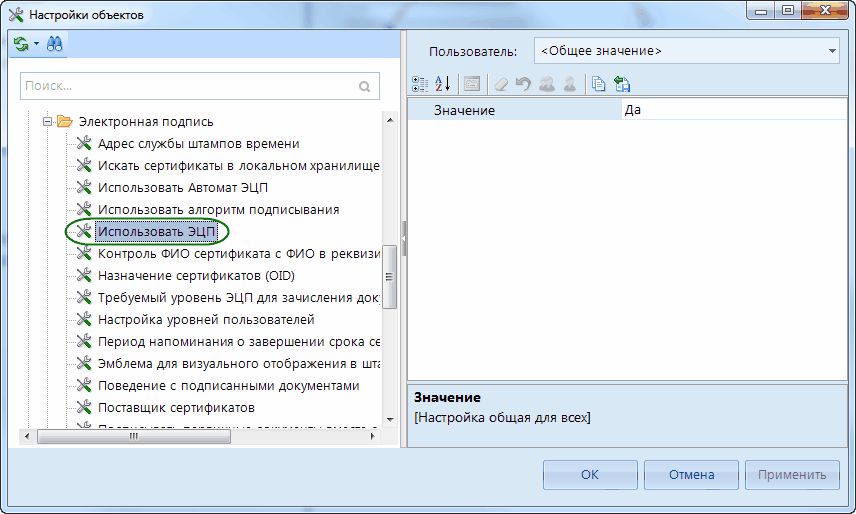Sort properties alphabetically with A-Z icon
856x514 pixels.
(x=443, y=85)
